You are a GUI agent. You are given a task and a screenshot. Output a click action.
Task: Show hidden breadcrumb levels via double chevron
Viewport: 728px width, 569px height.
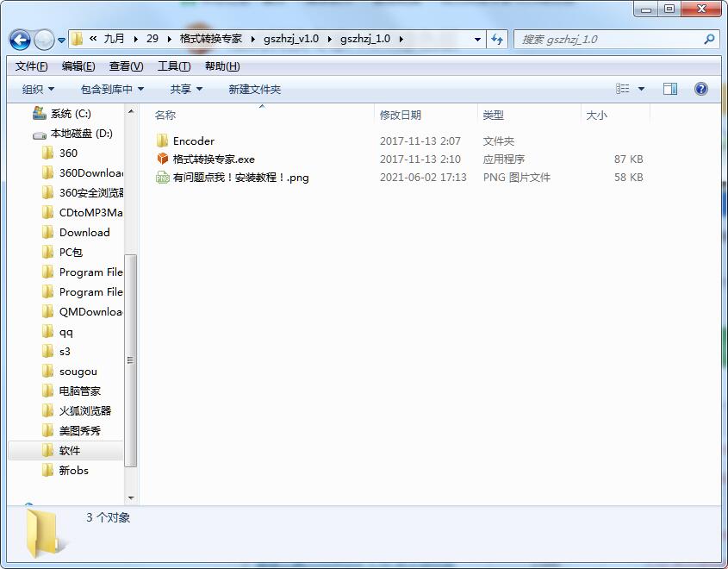tap(93, 39)
